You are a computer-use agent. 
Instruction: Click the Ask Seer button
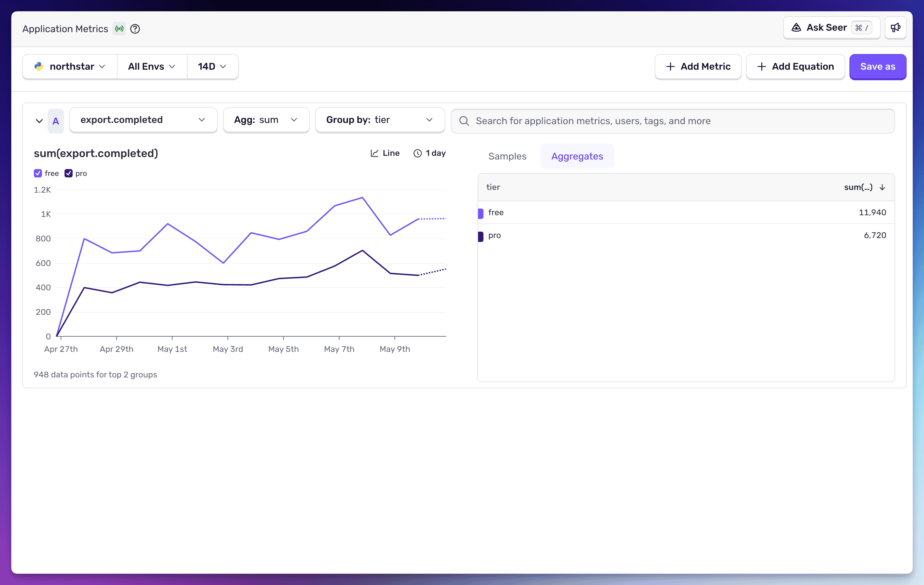[832, 28]
